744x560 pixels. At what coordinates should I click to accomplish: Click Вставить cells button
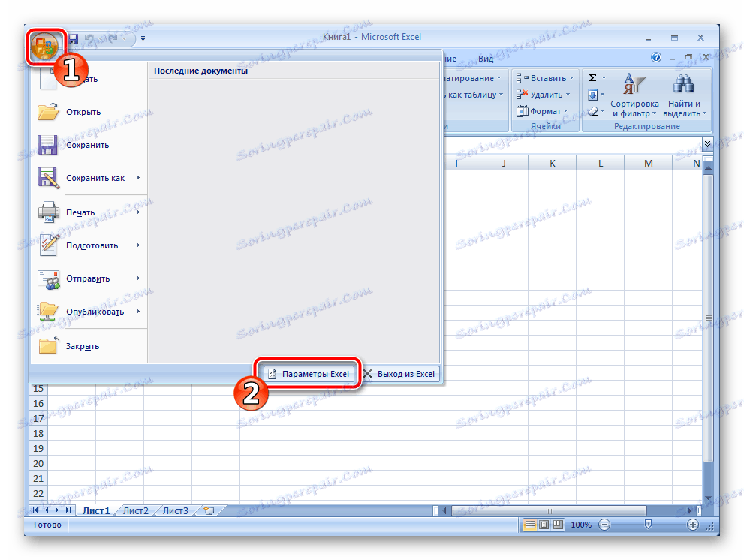(x=542, y=78)
